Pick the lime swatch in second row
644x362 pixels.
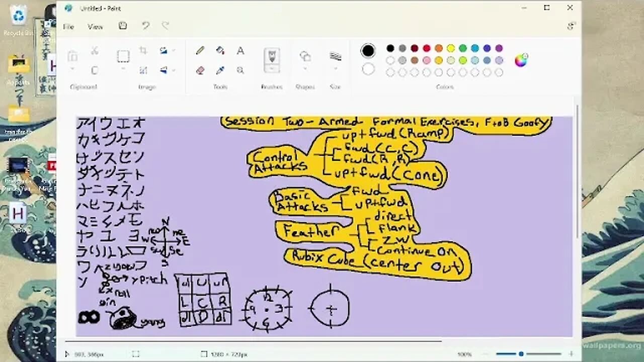463,60
